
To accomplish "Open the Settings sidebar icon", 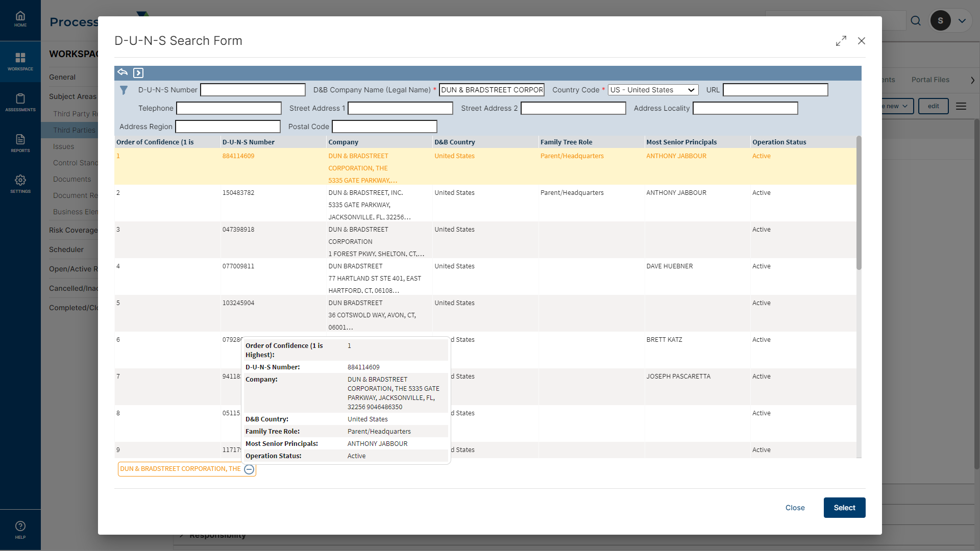I will click(20, 184).
